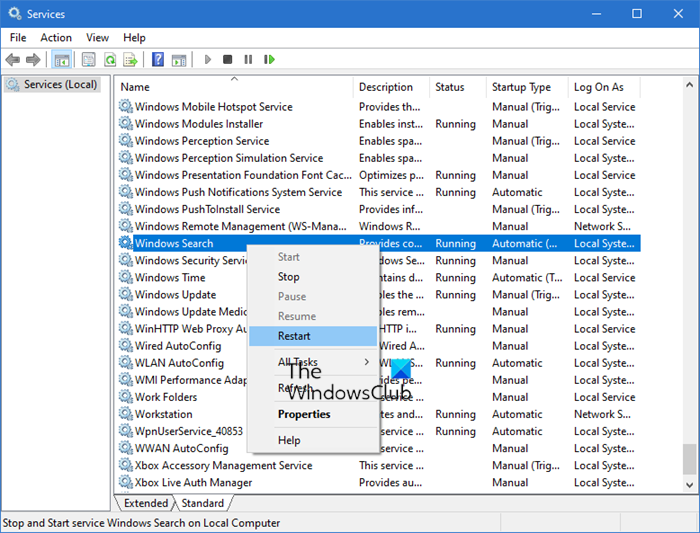Open the Help toolbar icon
Screen dimensions: 700x533
pos(158,59)
